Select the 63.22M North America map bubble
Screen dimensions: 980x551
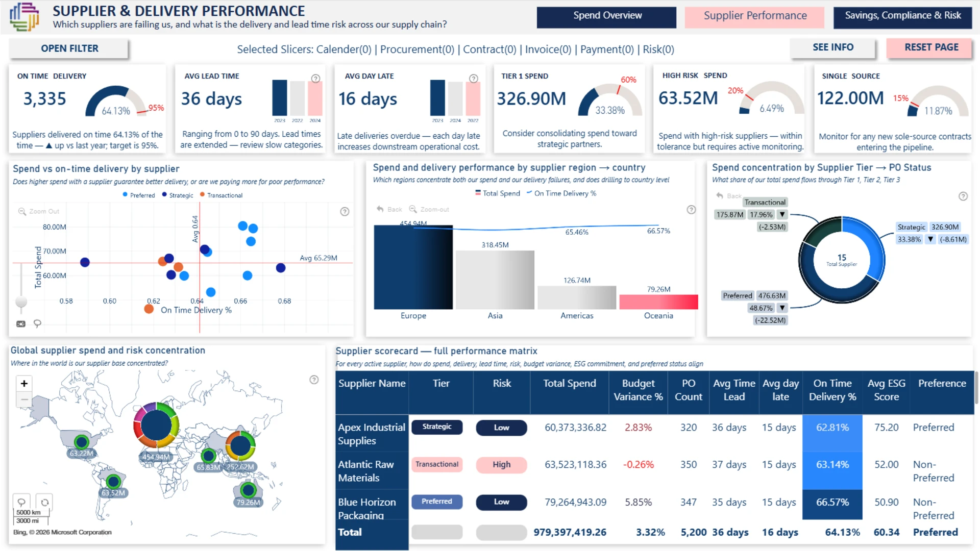81,442
